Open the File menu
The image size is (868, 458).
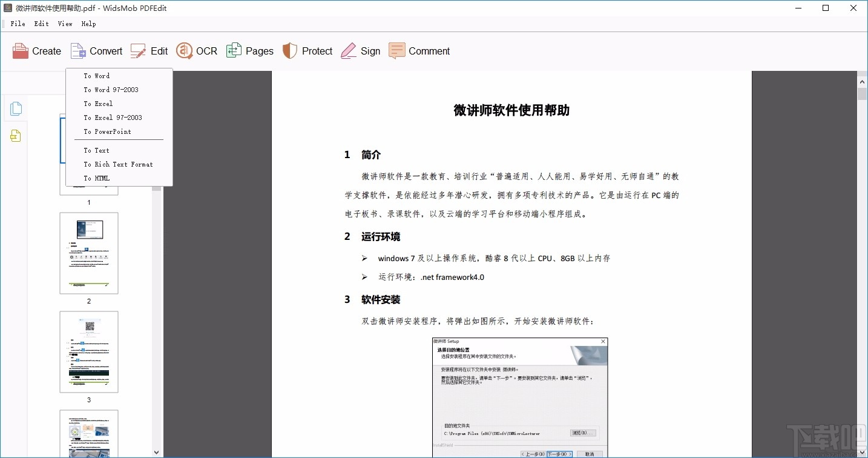pyautogui.click(x=18, y=24)
